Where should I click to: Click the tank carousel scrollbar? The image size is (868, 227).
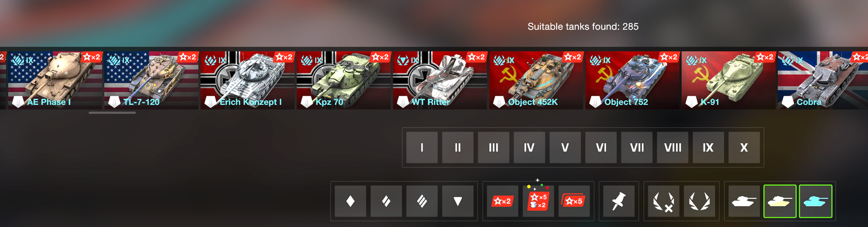[x=112, y=113]
